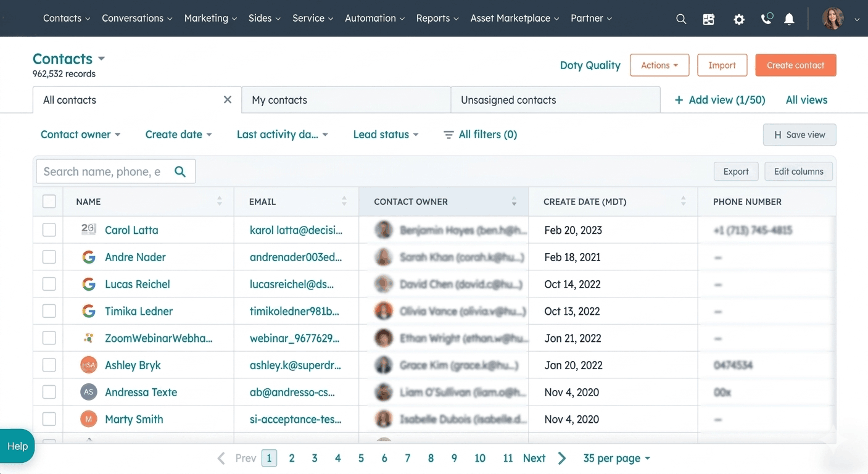Expand the Contact owner filter dropdown
Image resolution: width=868 pixels, height=474 pixels.
[x=80, y=135]
